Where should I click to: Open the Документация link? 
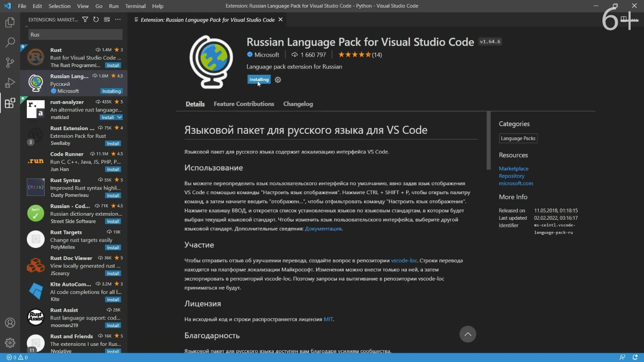323,229
